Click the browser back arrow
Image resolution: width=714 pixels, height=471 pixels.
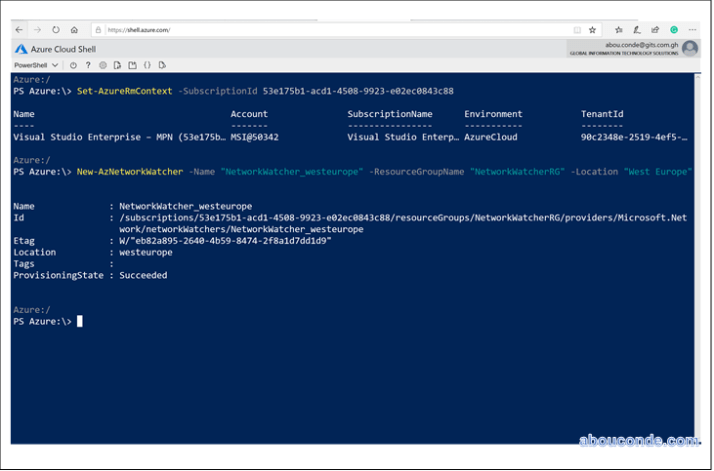click(19, 30)
